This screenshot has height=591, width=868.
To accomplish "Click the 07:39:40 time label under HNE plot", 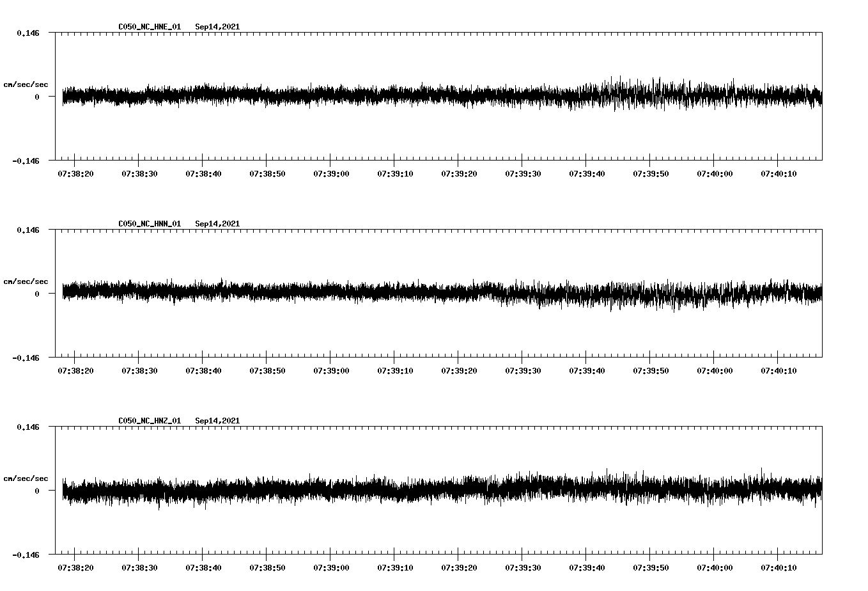I will [587, 174].
